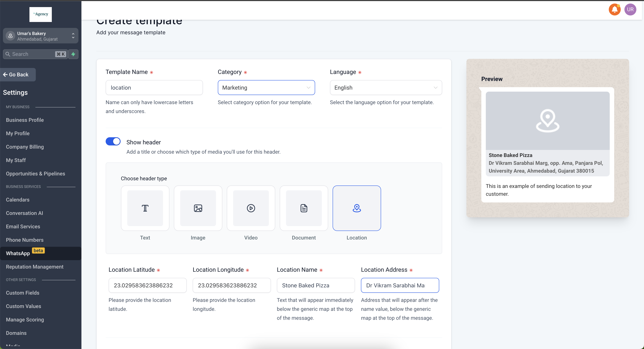Open the notifications bell icon
The width and height of the screenshot is (644, 349).
615,9
